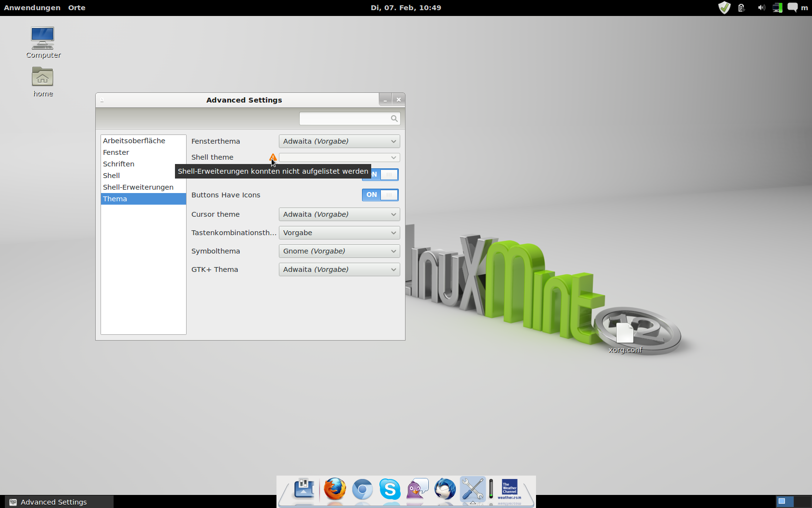
Task: Expand the GTK+ Thema dropdown
Action: [x=339, y=269]
